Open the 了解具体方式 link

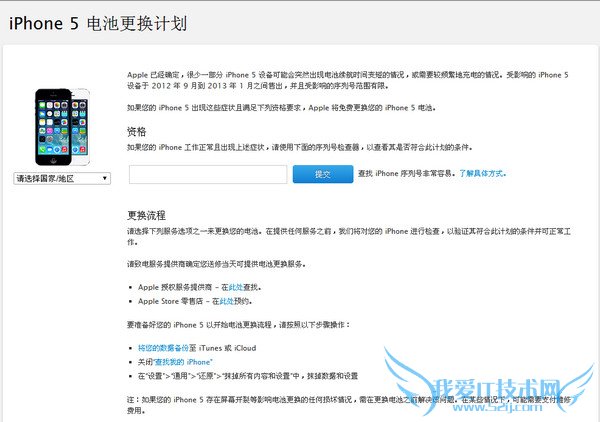click(x=482, y=173)
